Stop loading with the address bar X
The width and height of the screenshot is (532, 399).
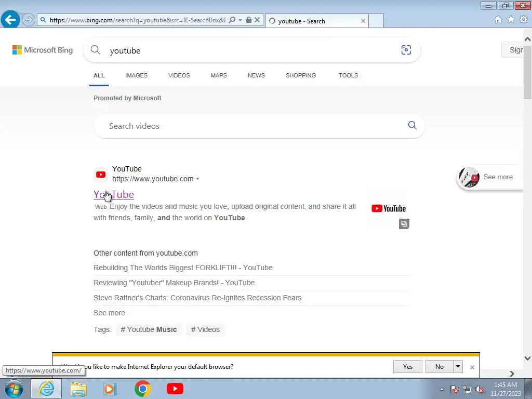257,20
